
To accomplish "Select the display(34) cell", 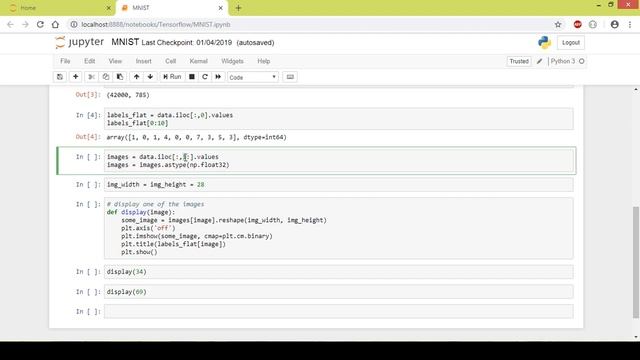I will [x=338, y=272].
